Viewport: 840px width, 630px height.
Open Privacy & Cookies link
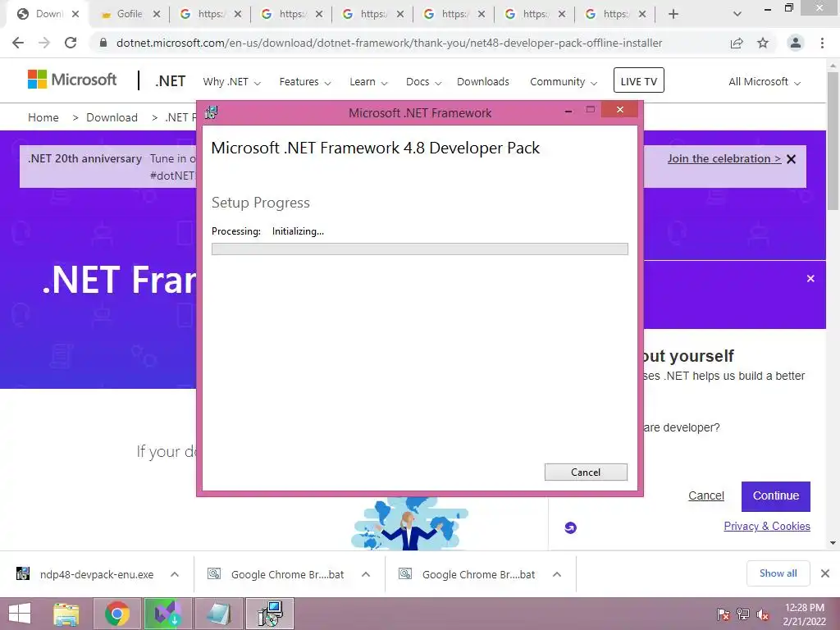tap(767, 526)
